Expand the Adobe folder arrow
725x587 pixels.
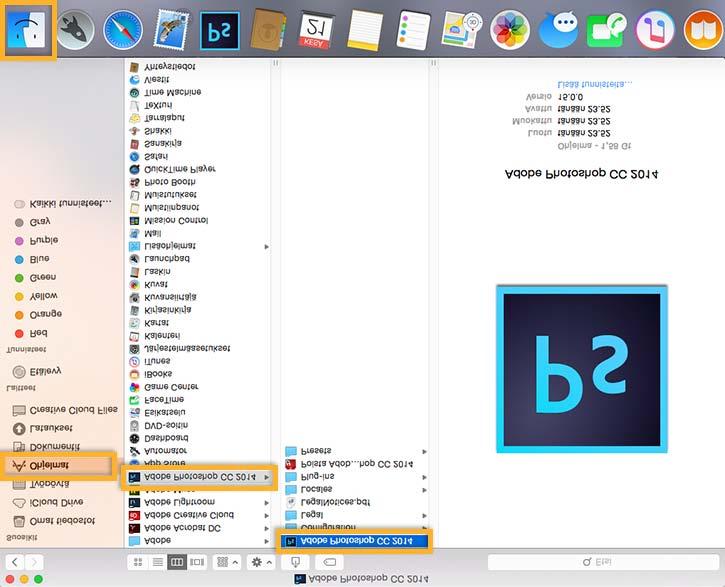pos(266,541)
